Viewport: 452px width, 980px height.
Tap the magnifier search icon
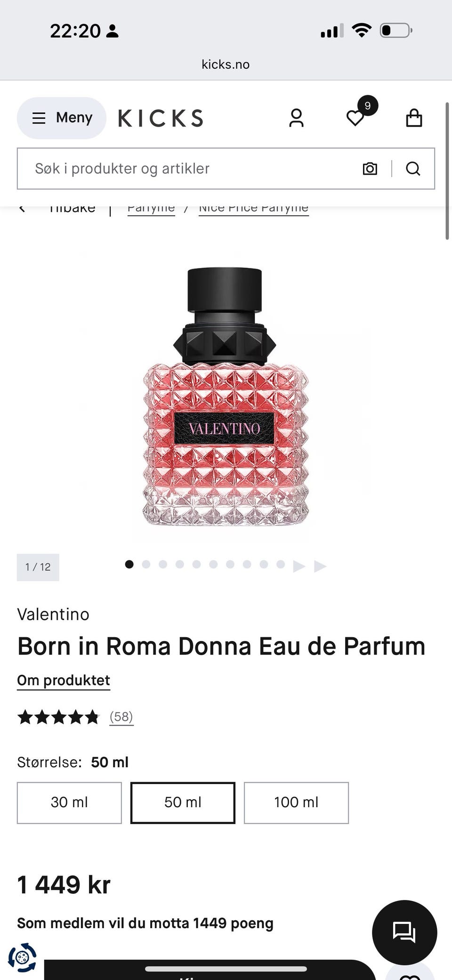coord(413,169)
